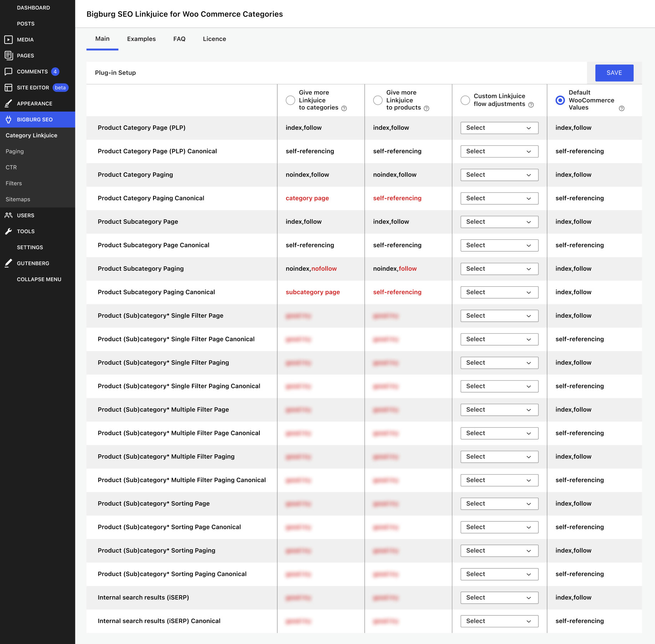
Task: Open Select dropdown for Product Subcategory Page Canonical
Action: pyautogui.click(x=499, y=245)
